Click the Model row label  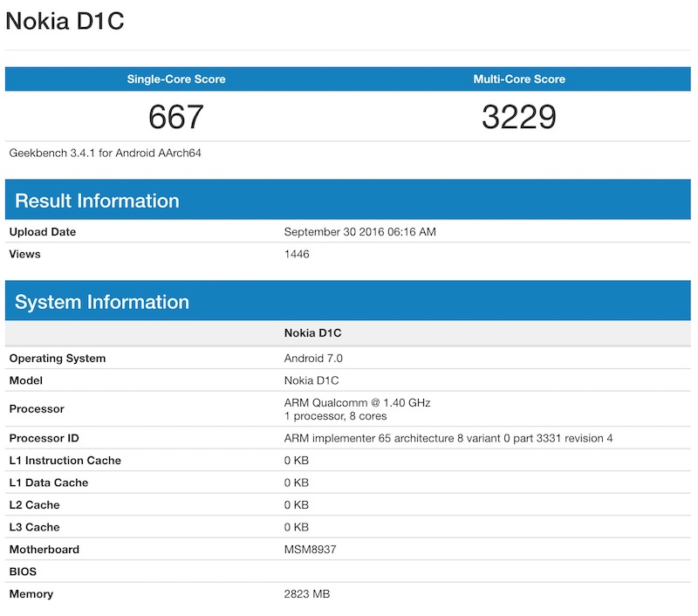pyautogui.click(x=25, y=381)
